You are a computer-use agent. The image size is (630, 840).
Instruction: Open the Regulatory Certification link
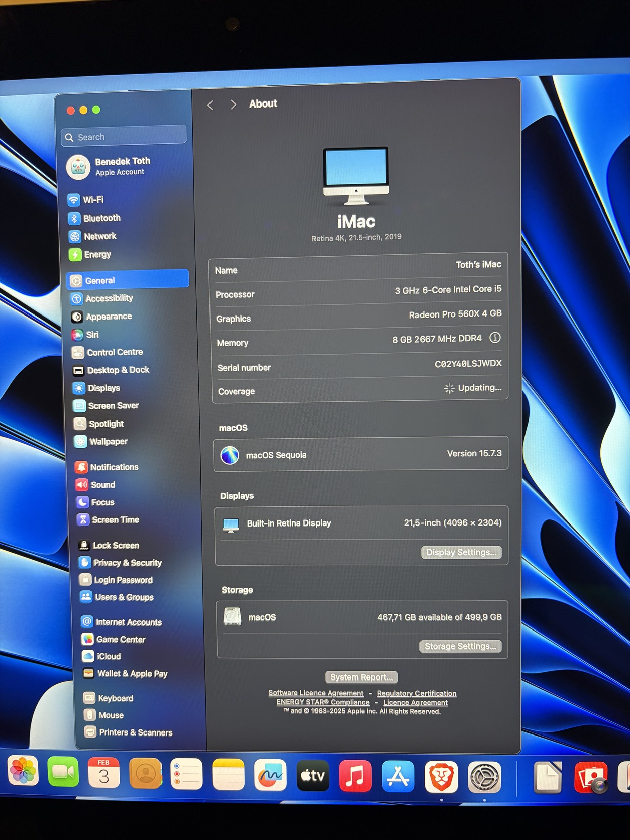pyautogui.click(x=416, y=693)
